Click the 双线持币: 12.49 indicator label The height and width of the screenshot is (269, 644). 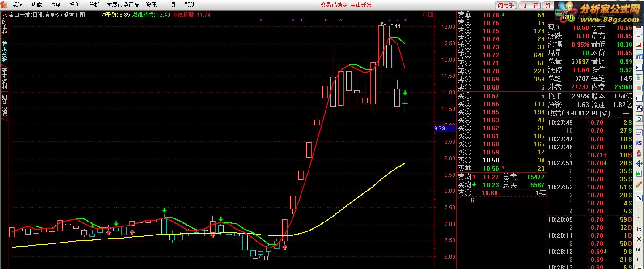(x=151, y=15)
